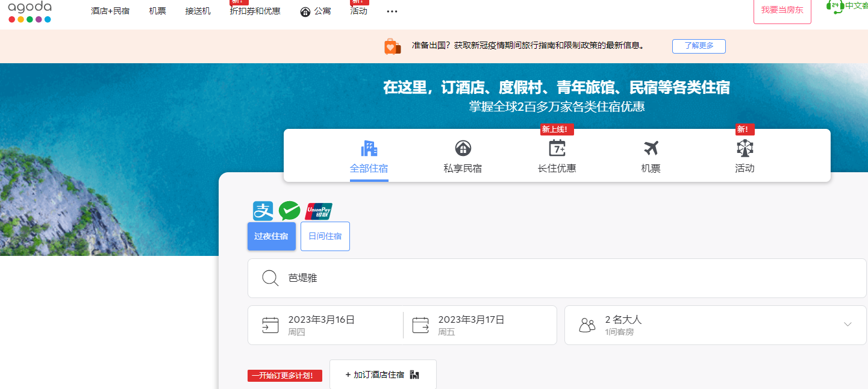Click the 我要当房东 button
The image size is (868, 389).
(782, 10)
